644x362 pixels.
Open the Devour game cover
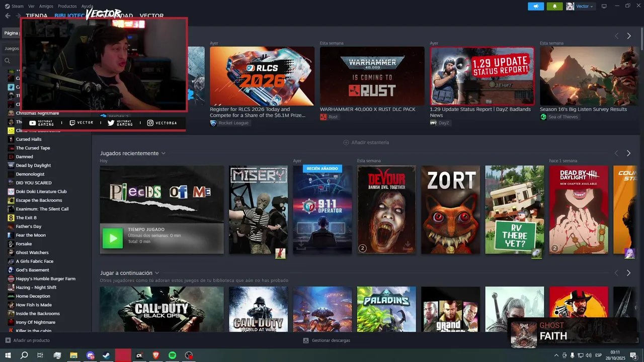pyautogui.click(x=386, y=210)
